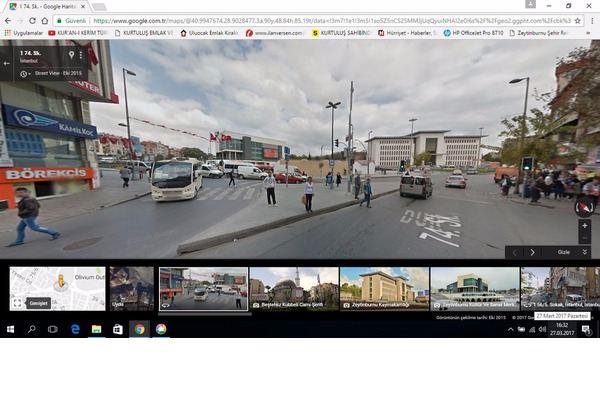Click the Chrome forward navigation arrow

20,21
